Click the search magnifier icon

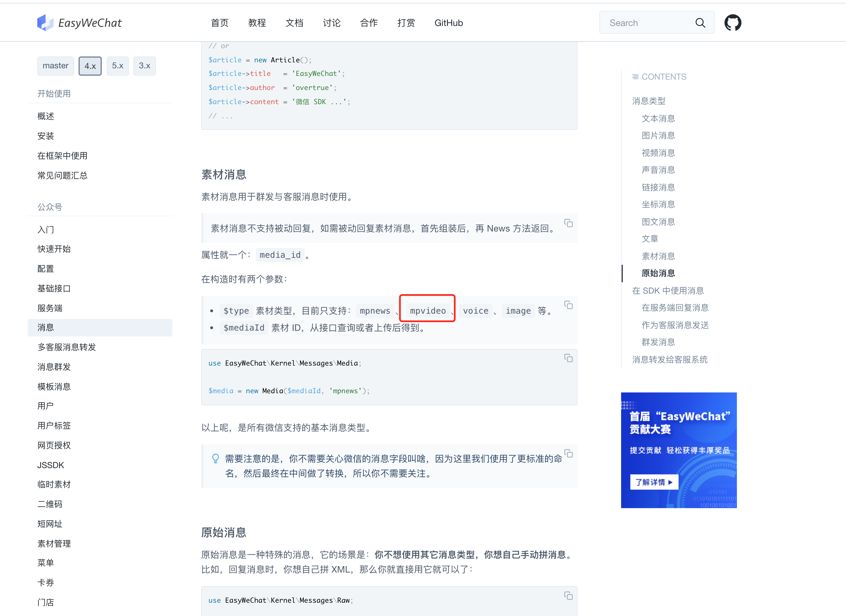click(x=700, y=23)
